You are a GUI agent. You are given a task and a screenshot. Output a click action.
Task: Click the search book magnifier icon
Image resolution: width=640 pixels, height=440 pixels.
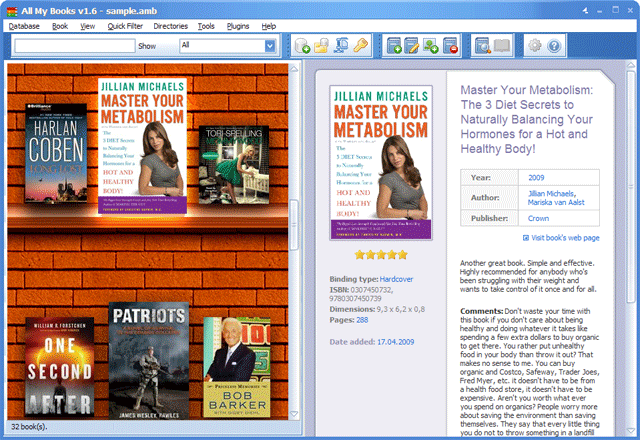pyautogui.click(x=482, y=46)
